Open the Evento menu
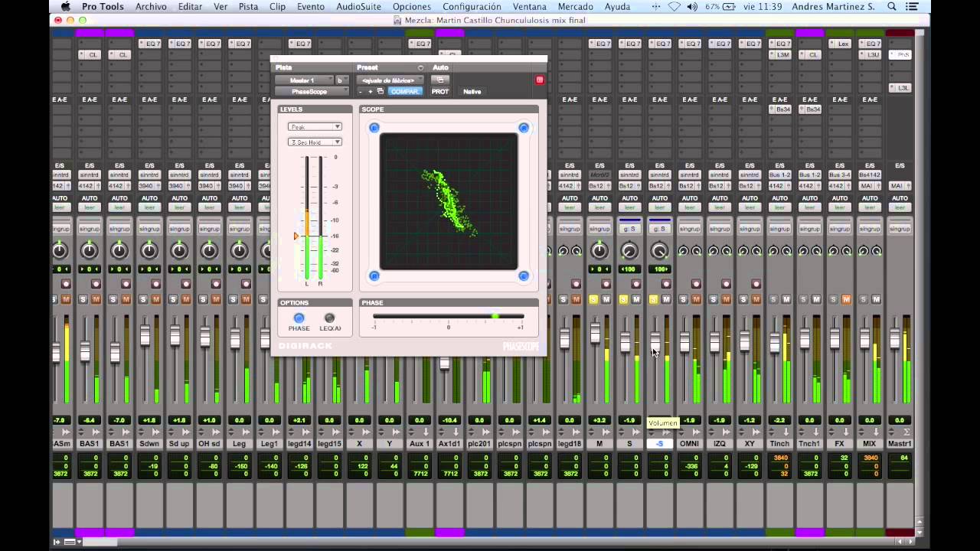 tap(310, 7)
